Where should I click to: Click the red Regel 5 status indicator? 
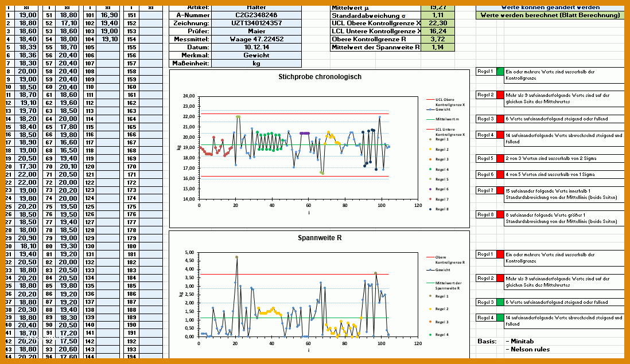(x=500, y=158)
